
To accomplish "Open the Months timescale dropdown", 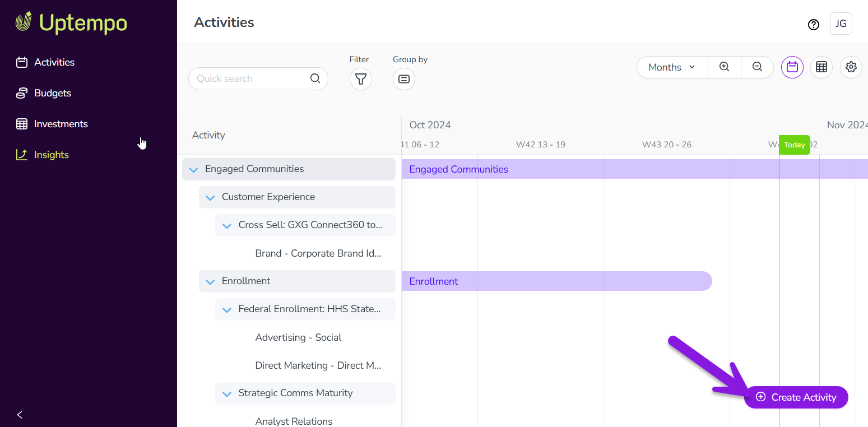I will 672,67.
